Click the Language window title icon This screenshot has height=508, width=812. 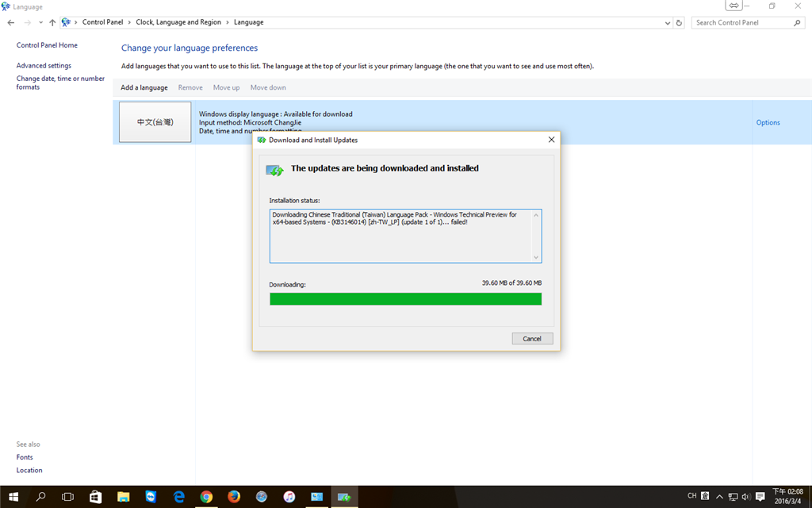click(x=6, y=6)
